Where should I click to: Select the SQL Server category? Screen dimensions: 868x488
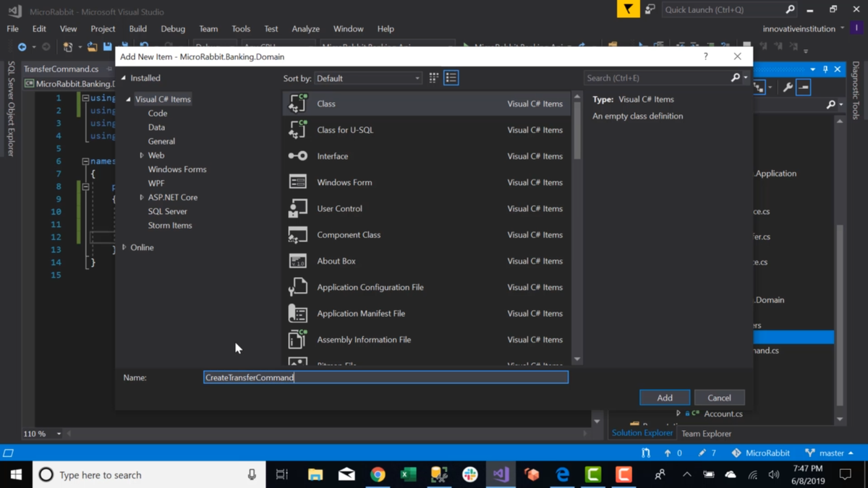point(168,211)
